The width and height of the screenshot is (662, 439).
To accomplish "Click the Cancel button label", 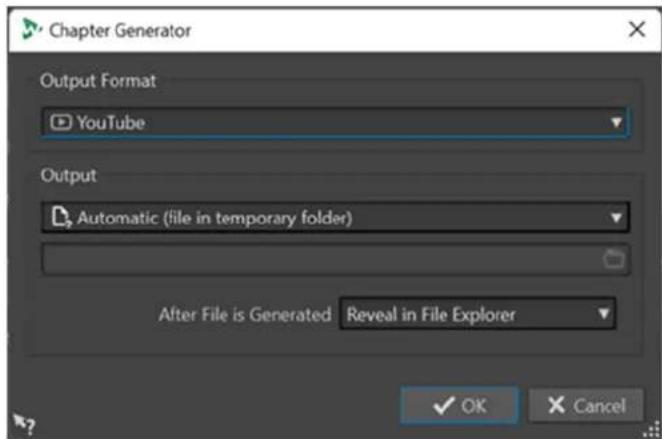I will point(600,406).
